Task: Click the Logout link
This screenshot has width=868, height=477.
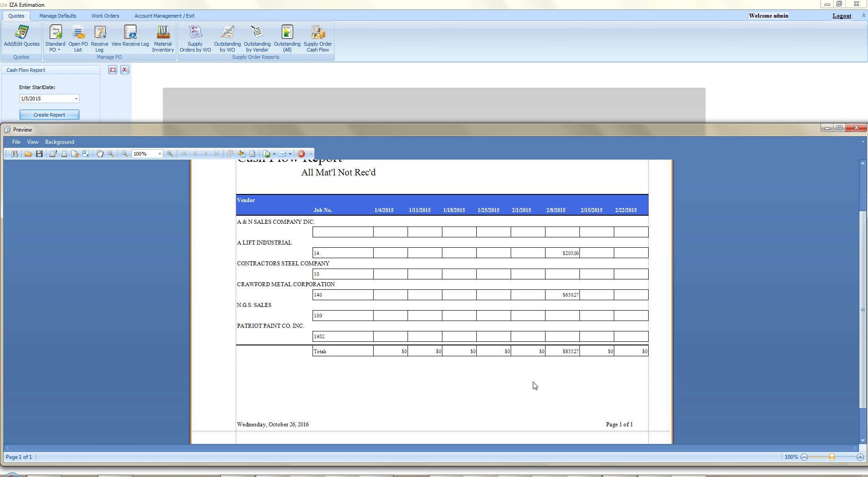Action: tap(842, 16)
